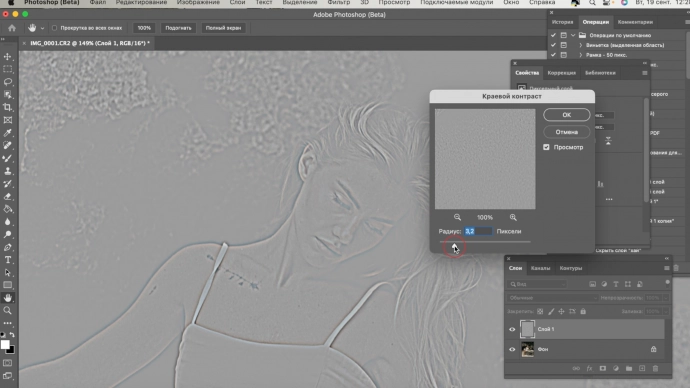The width and height of the screenshot is (690, 388).
Task: Change screen mode icon at toolbar bottom
Action: (7, 376)
